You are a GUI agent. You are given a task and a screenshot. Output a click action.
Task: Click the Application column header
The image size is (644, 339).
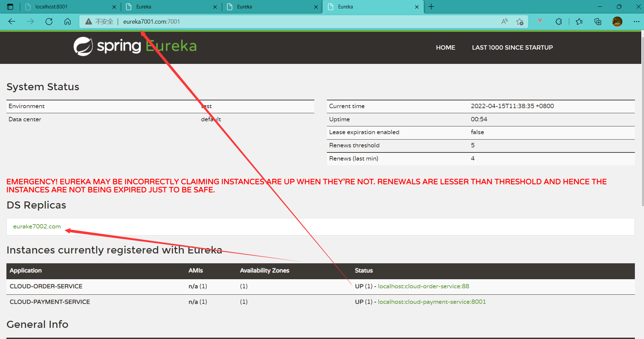pos(26,270)
